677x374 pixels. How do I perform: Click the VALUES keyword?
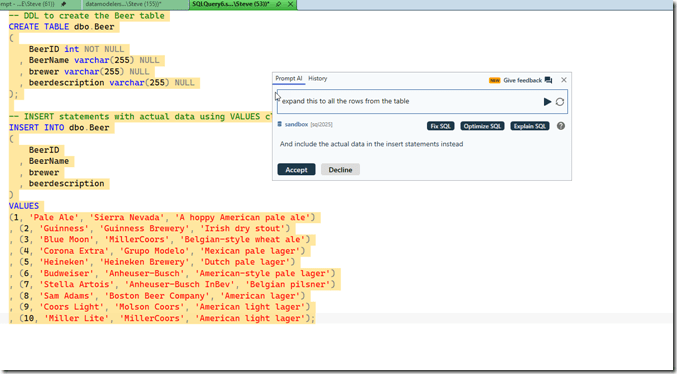coord(24,206)
